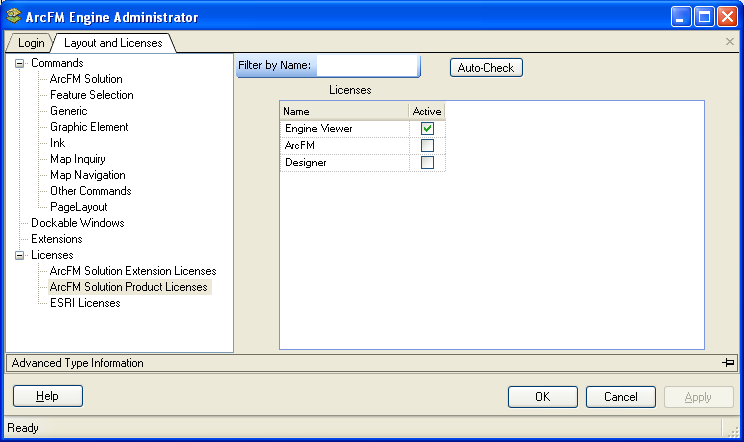The image size is (744, 442).
Task: Enable the ArcFM license Active checkbox
Action: (x=427, y=145)
